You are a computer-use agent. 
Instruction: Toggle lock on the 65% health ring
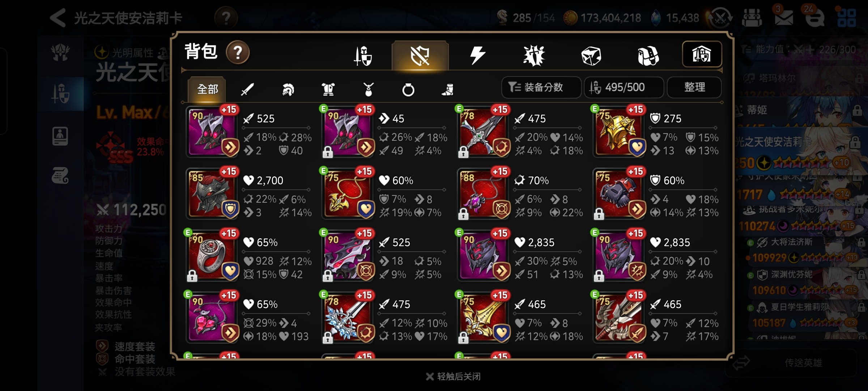tap(192, 276)
